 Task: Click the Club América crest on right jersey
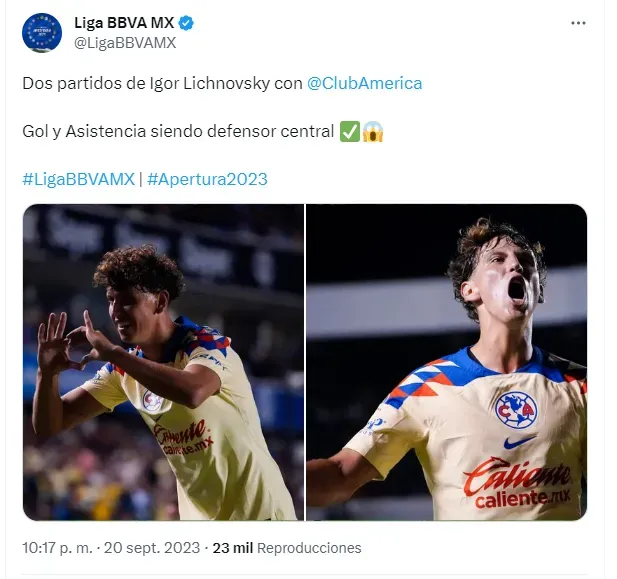pyautogui.click(x=516, y=410)
